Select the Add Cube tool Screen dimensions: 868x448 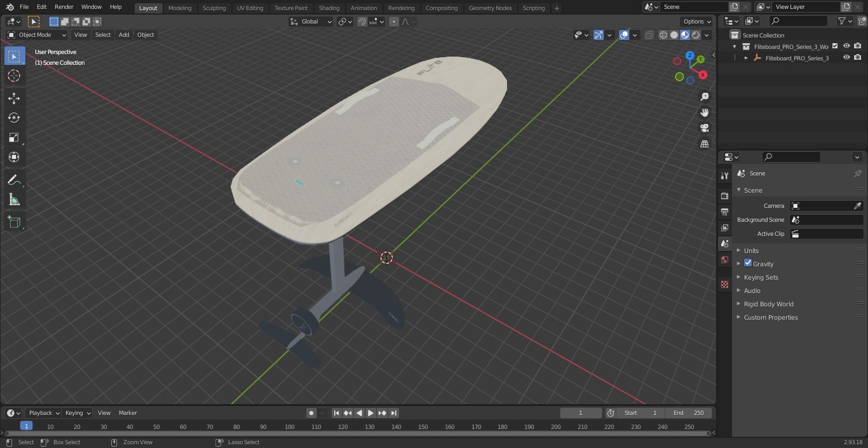pos(14,222)
